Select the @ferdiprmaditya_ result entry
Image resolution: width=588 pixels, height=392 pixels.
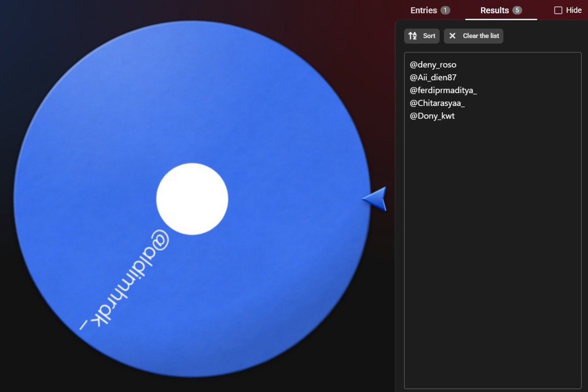point(443,91)
